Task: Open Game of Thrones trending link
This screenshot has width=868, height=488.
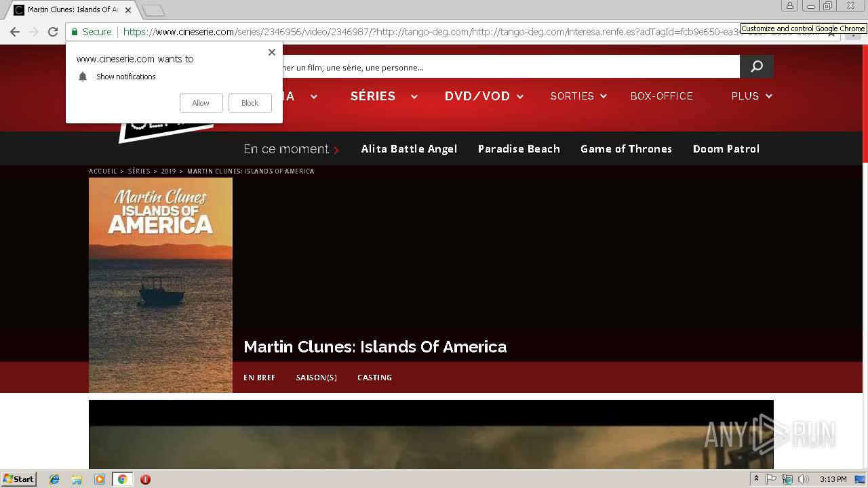Action: point(626,149)
